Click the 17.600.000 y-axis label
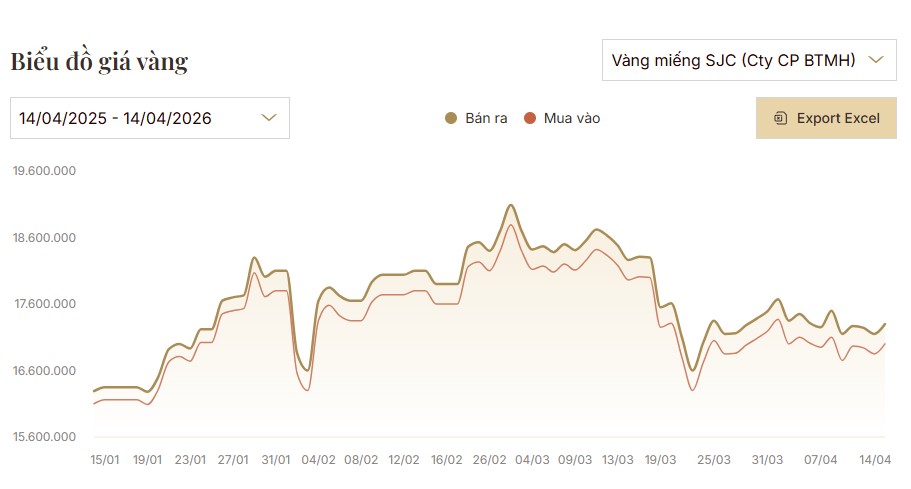This screenshot has width=911, height=489. click(44, 304)
